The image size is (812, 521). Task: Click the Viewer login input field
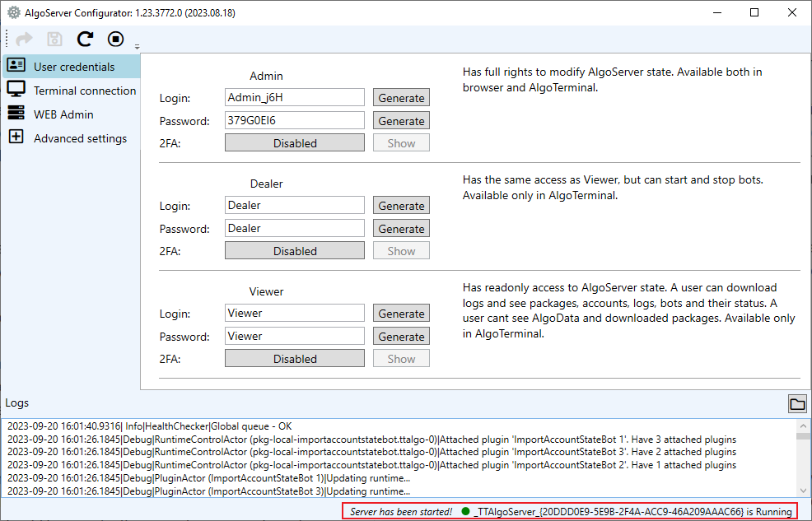point(295,313)
